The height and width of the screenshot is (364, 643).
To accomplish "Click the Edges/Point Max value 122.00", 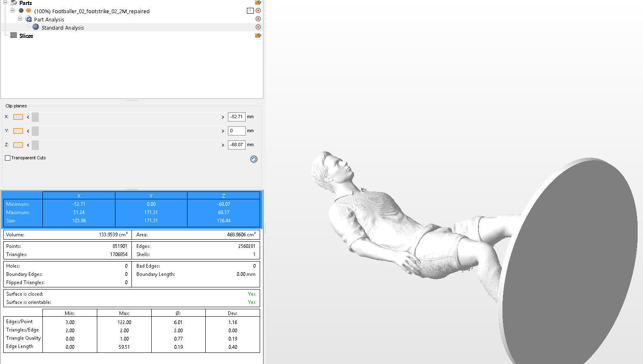I will pyautogui.click(x=124, y=322).
